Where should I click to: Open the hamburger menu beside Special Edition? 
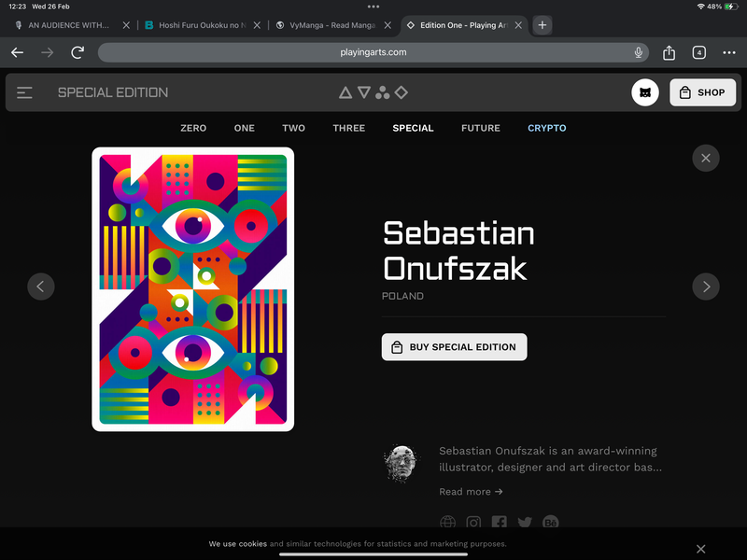24,92
